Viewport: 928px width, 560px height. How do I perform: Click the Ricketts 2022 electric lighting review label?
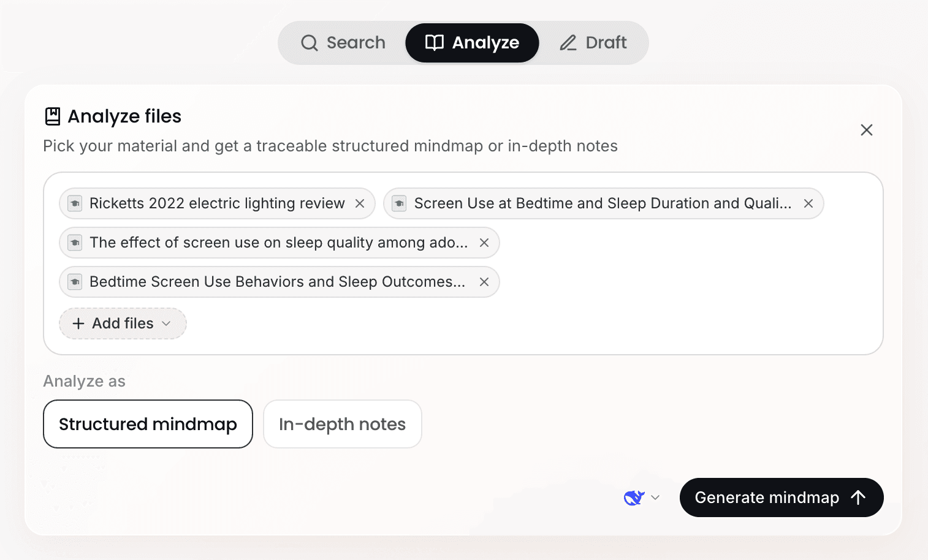tap(217, 203)
